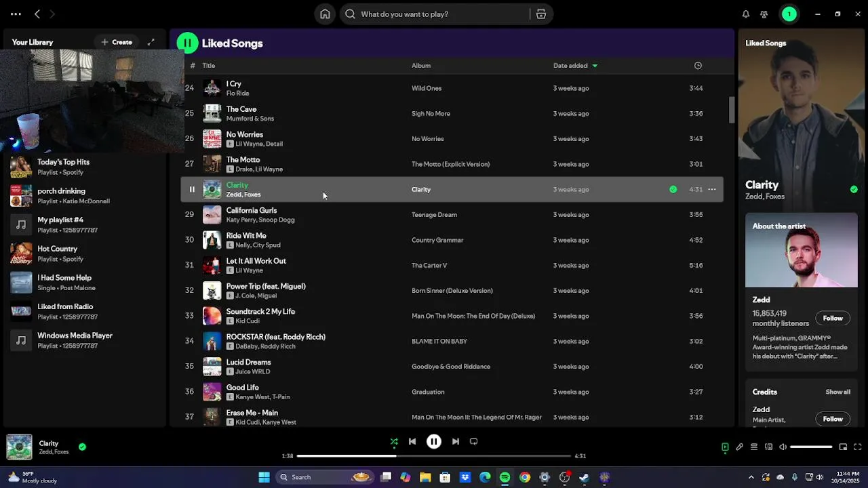This screenshot has width=868, height=488.
Task: Adjust the volume slider
Action: (811, 447)
